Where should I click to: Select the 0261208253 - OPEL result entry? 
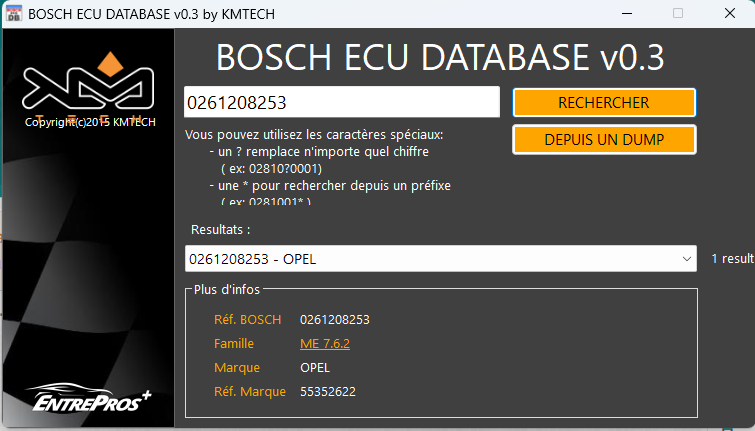click(430, 259)
